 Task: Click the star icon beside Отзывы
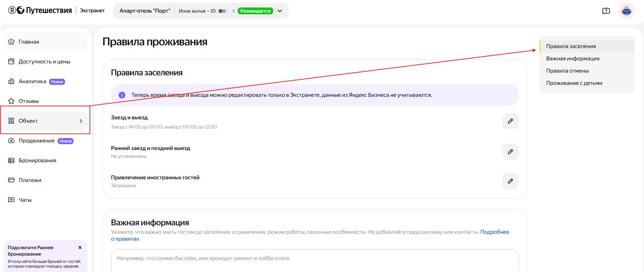[11, 101]
